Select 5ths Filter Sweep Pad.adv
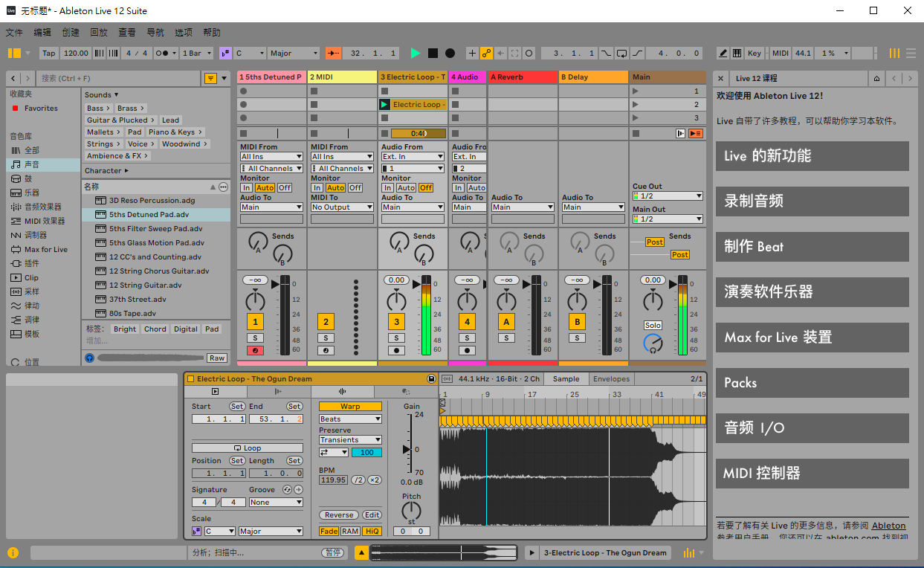The image size is (924, 568). point(155,228)
